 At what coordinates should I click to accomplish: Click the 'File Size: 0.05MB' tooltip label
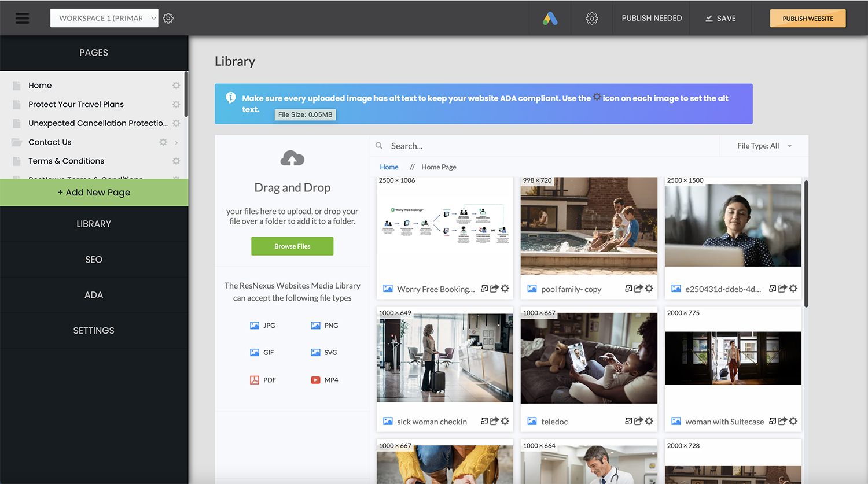coord(306,115)
